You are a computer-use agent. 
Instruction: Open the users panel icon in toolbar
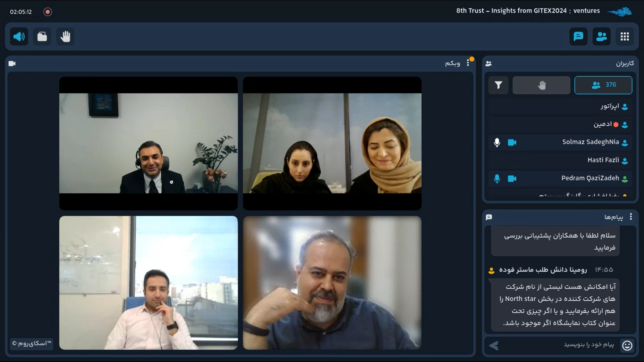601,37
